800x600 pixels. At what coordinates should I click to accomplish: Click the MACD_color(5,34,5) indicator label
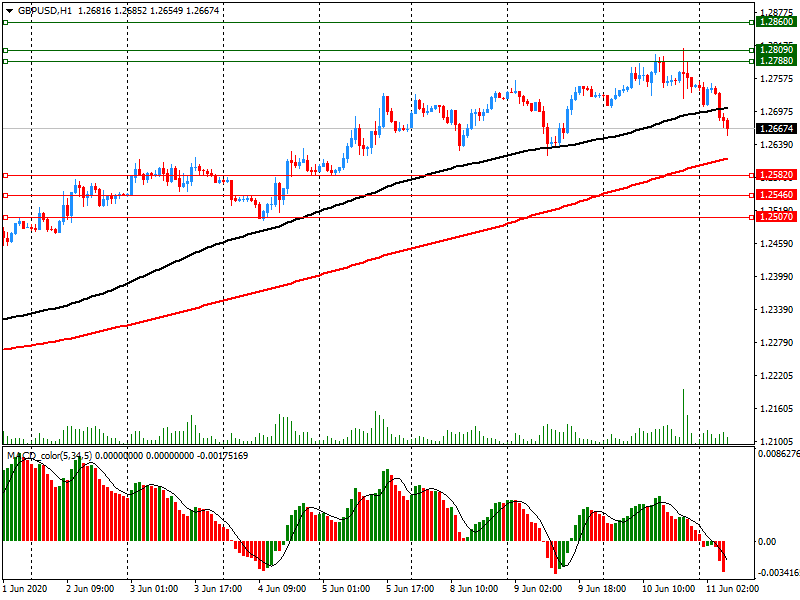pyautogui.click(x=50, y=456)
